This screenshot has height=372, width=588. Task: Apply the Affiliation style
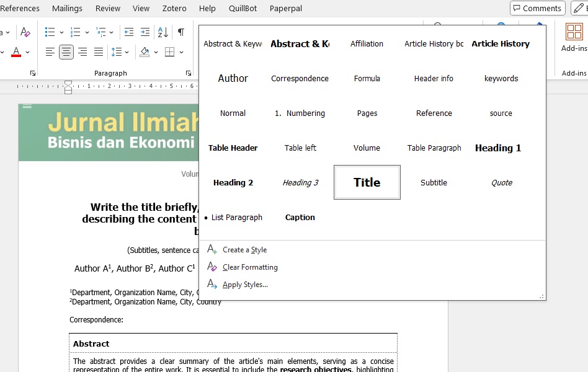pos(367,43)
